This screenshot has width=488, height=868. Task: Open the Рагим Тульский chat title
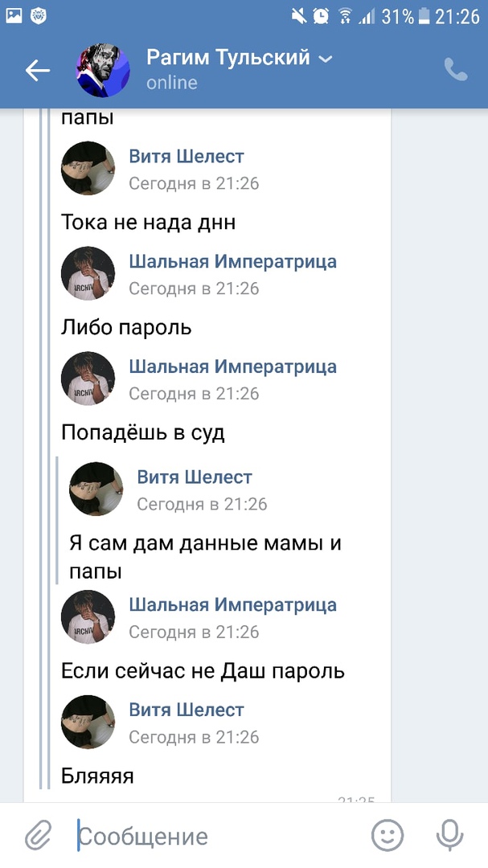228,58
